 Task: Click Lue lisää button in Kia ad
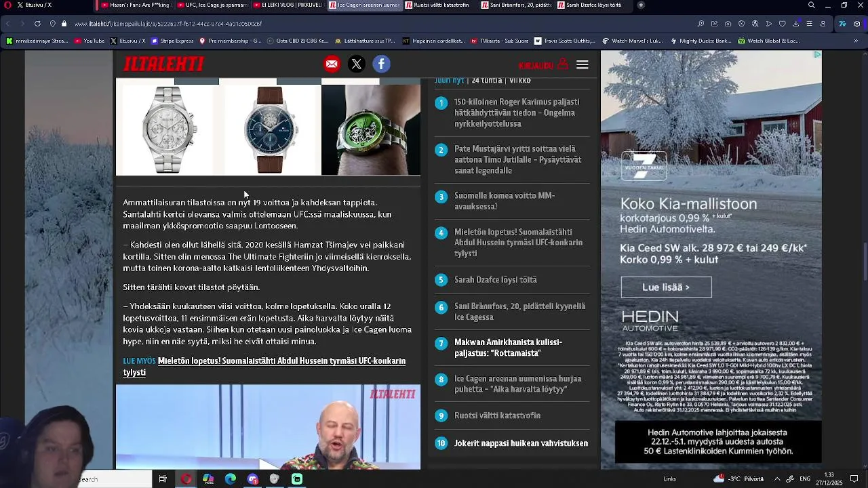point(666,287)
